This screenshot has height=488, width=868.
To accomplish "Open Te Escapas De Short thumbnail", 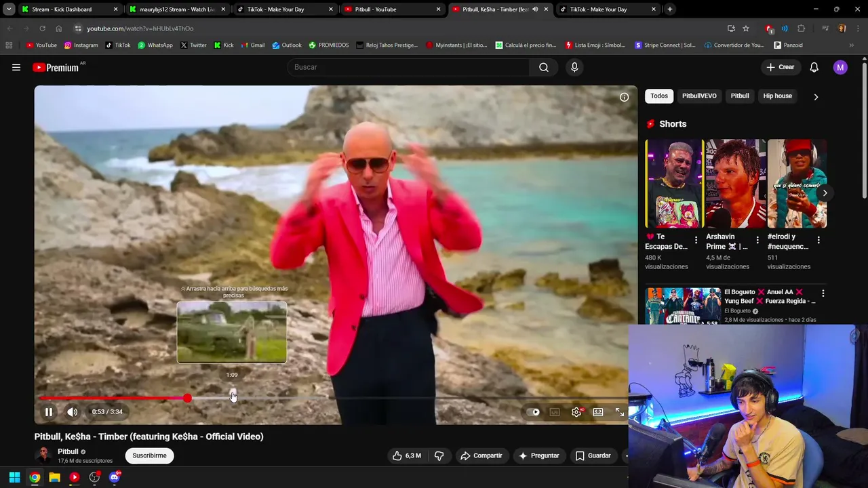I will [x=674, y=184].
